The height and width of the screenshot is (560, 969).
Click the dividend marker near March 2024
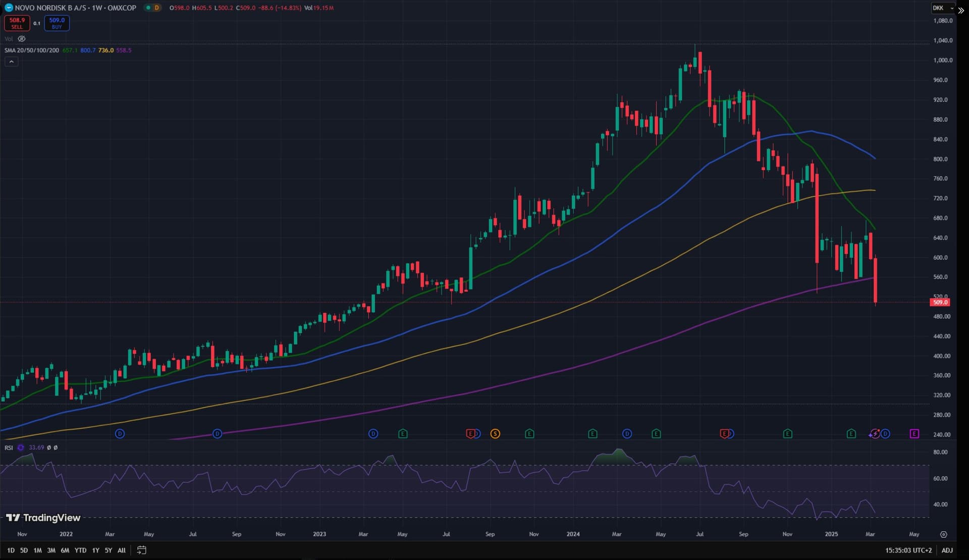[627, 434]
